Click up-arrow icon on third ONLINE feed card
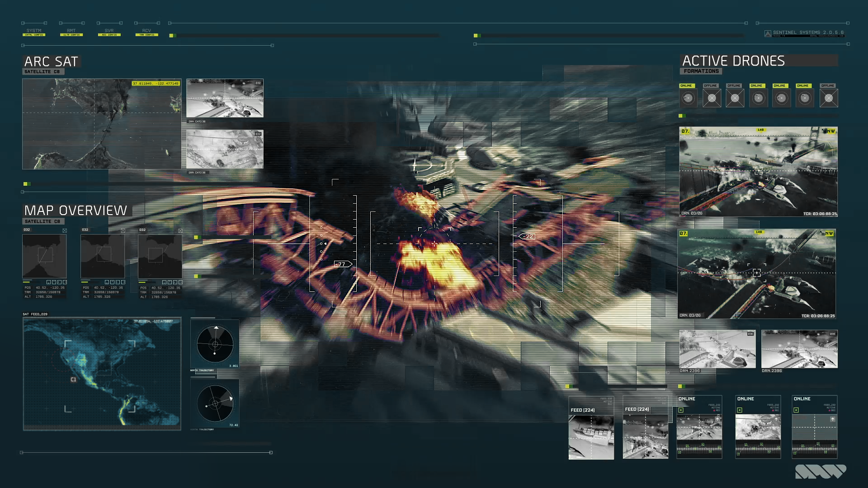This screenshot has height=488, width=868. coord(833,419)
